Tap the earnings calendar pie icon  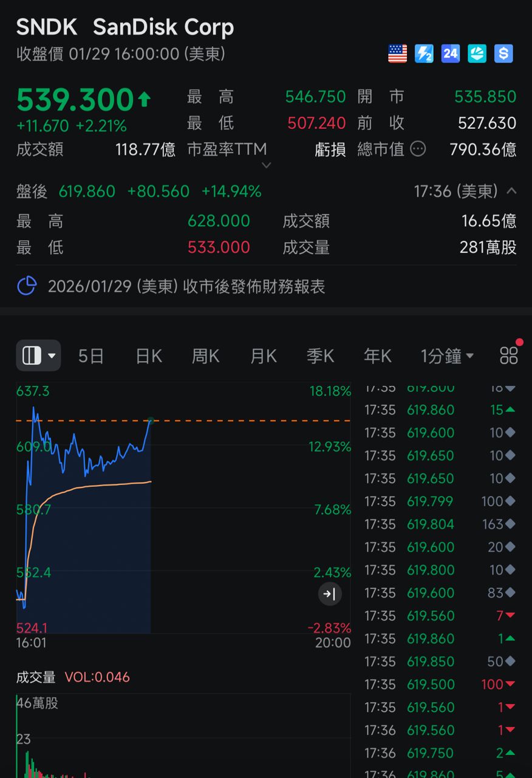click(x=27, y=286)
